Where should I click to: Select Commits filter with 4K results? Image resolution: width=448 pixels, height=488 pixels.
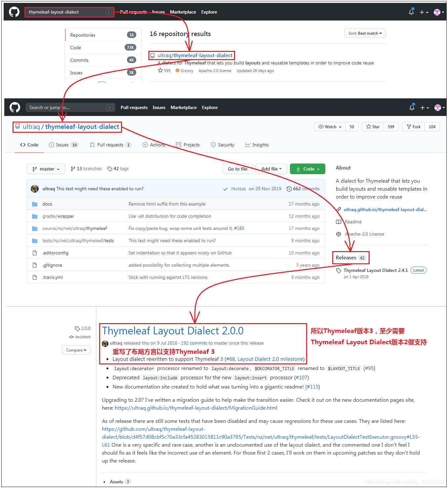103,60
